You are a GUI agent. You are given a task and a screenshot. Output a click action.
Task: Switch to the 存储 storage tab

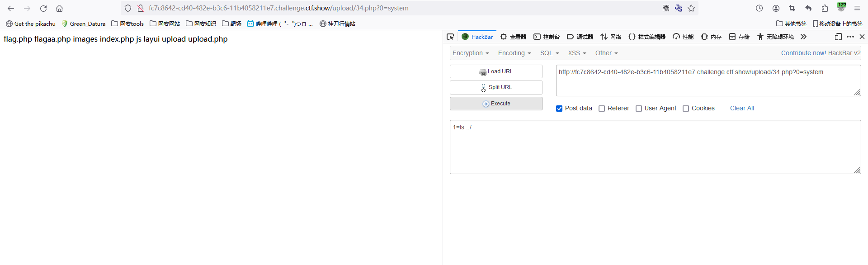point(739,37)
